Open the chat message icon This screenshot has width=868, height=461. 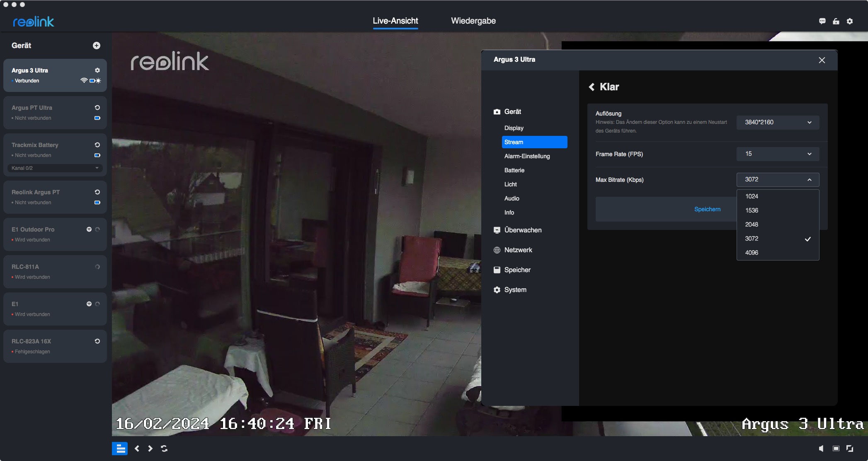[822, 21]
